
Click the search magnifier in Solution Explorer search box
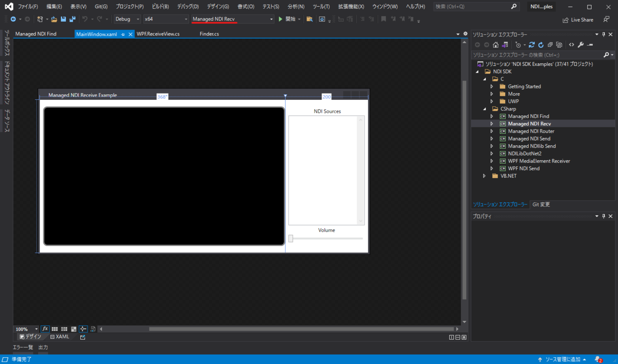(606, 55)
